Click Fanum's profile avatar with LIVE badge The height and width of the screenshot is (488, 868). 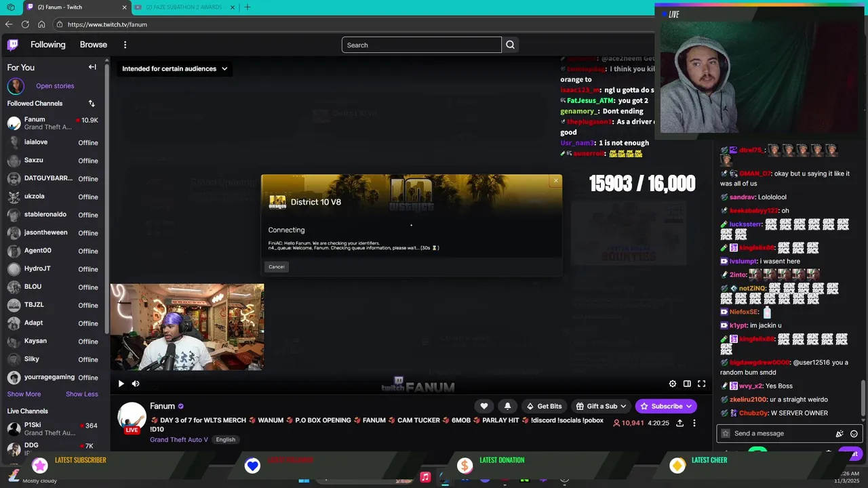coord(132,418)
